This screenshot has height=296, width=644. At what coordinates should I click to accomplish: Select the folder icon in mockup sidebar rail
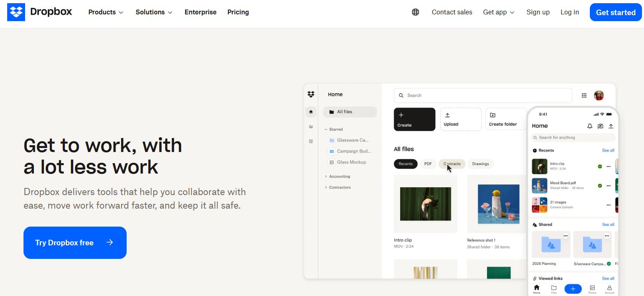(311, 126)
